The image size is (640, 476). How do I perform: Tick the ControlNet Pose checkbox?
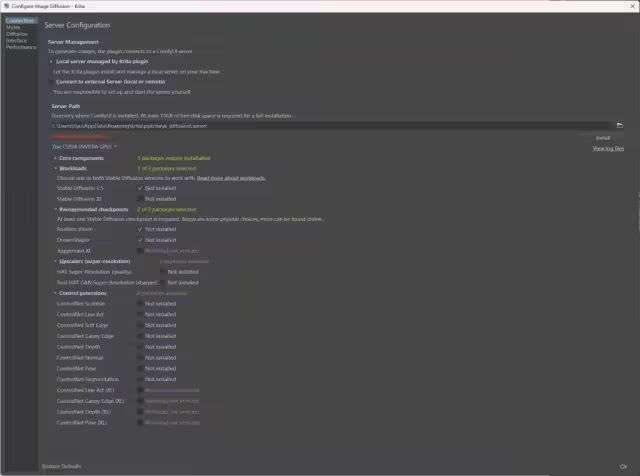140,369
